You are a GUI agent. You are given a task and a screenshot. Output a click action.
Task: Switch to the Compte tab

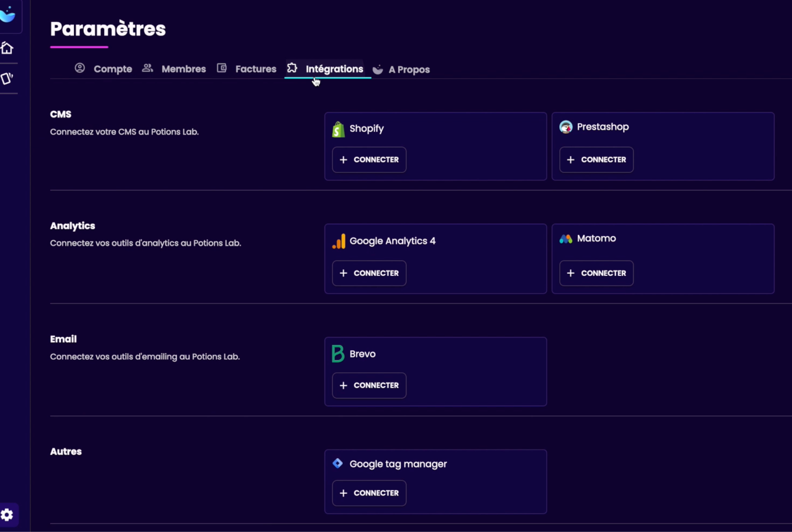[103, 69]
